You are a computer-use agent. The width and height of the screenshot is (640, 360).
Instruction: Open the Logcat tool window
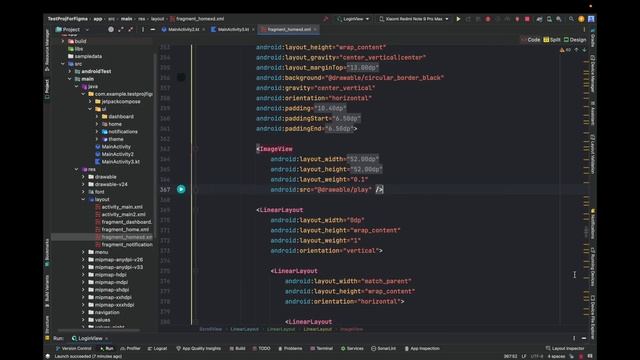click(x=158, y=349)
